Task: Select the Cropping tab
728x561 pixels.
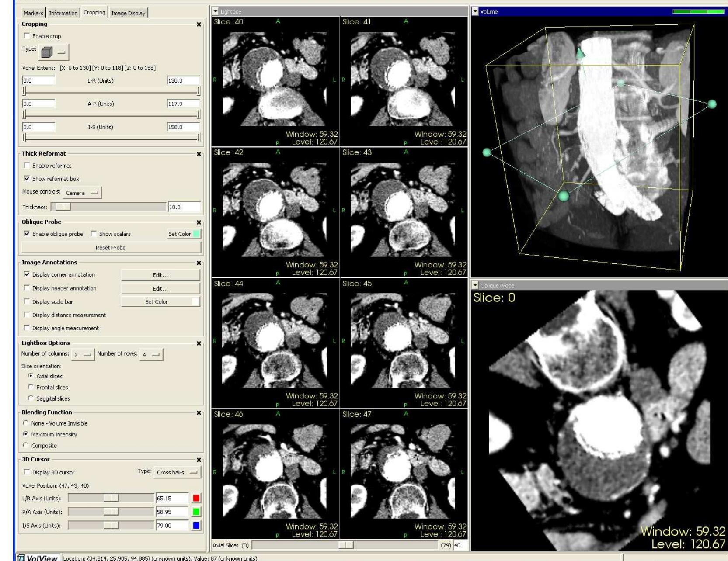Action: pos(94,12)
